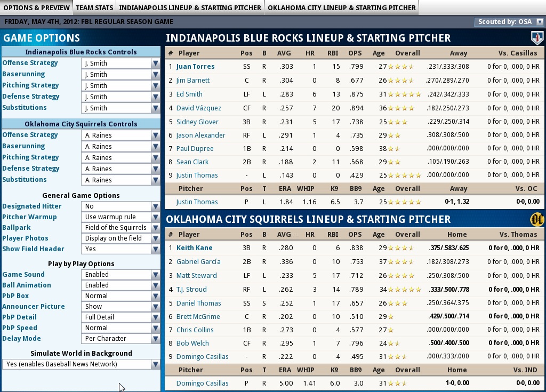This screenshot has height=392, width=546.
Task: Open the Ballpark selection dropdown
Action: click(x=121, y=228)
